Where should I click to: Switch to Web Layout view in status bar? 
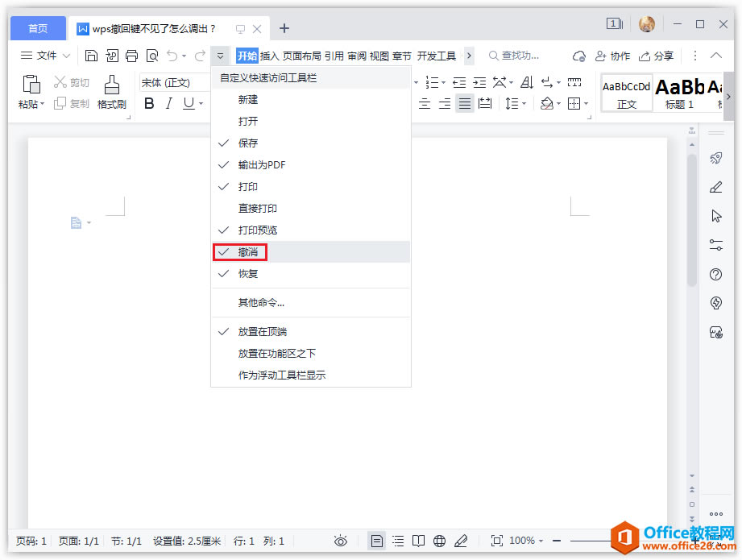coord(439,541)
